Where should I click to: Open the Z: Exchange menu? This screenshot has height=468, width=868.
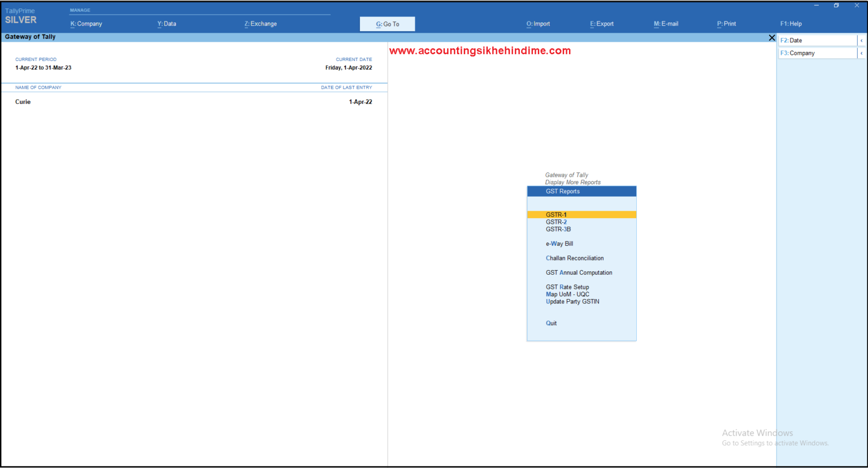(261, 24)
